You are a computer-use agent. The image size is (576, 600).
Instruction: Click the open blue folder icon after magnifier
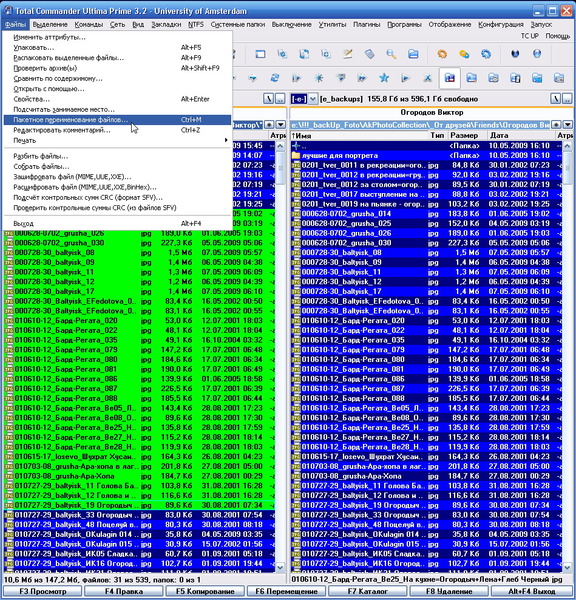tap(413, 54)
